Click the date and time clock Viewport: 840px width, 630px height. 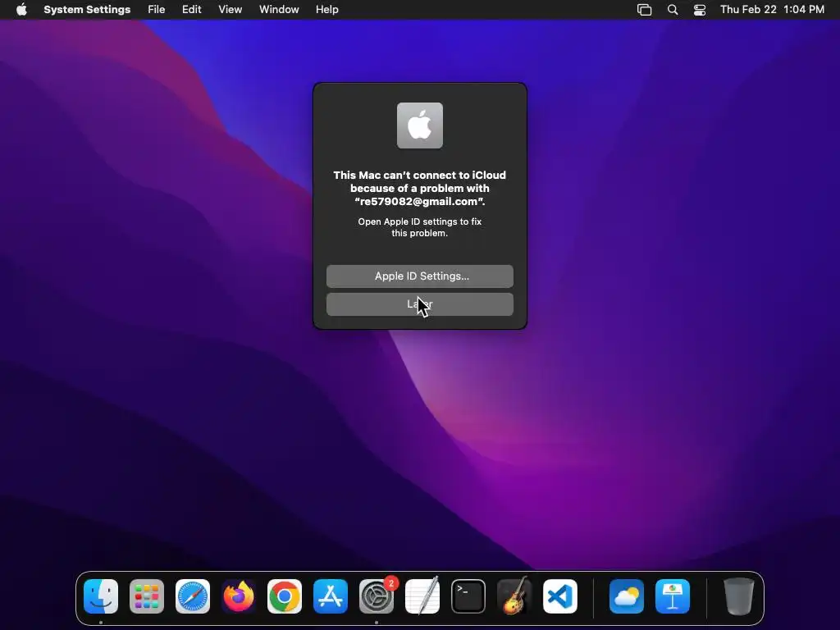coord(772,10)
